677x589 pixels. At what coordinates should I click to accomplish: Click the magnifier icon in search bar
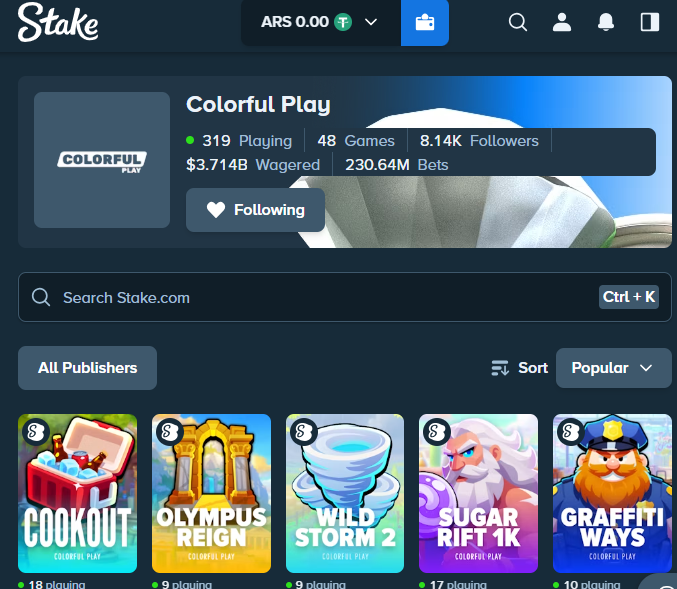point(41,297)
